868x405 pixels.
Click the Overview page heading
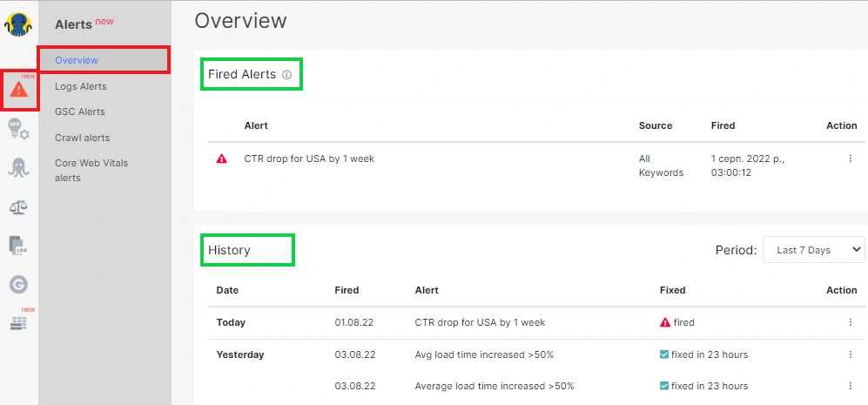click(x=241, y=21)
